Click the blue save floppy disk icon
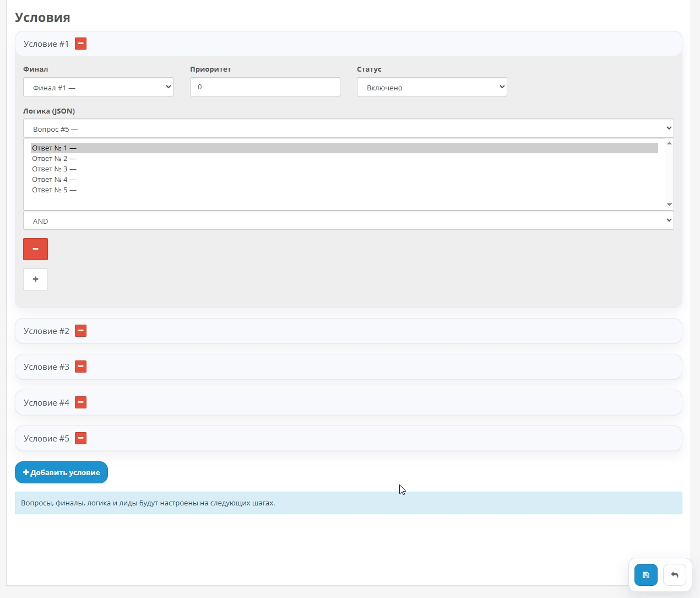 645,575
